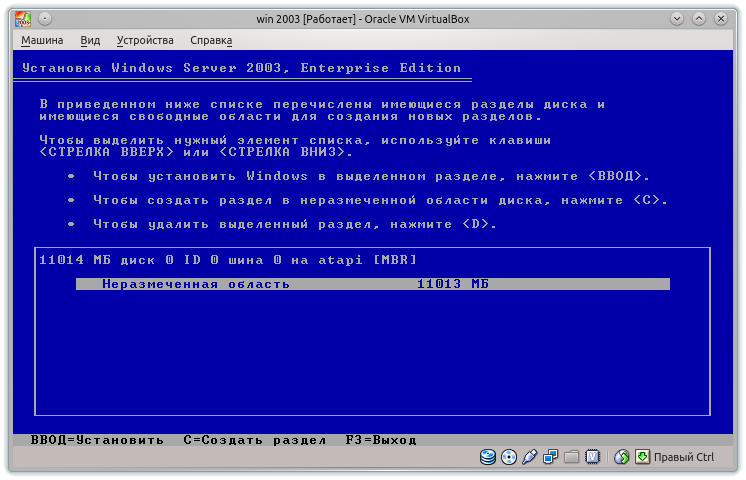Click the line about pressing <ВВОД> to install
Viewport: 746px width, 480px height.
pos(371,176)
